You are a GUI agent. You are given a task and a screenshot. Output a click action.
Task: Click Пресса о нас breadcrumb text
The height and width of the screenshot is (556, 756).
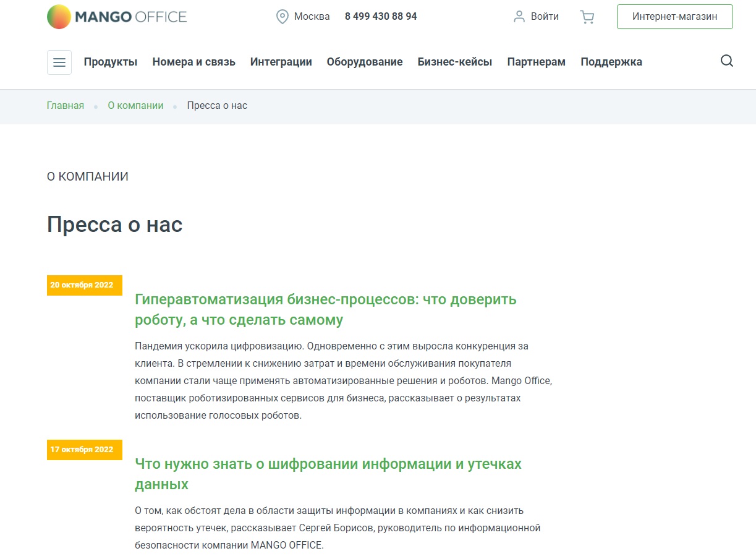[x=217, y=106]
